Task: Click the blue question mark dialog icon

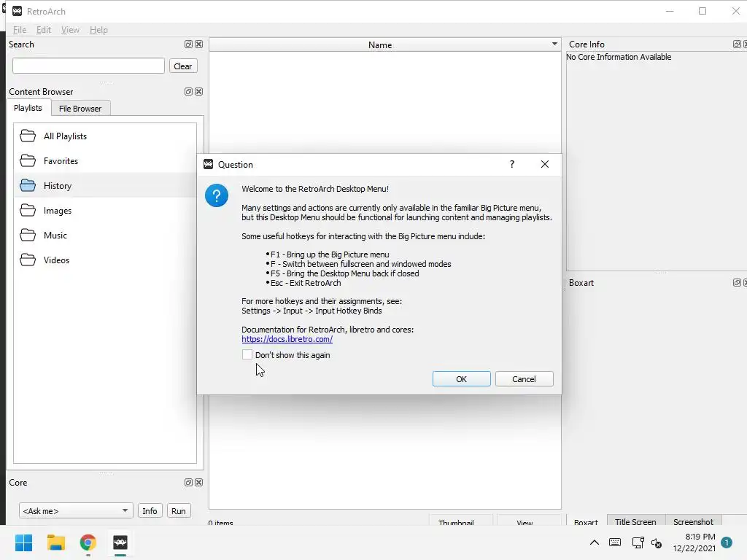Action: click(x=217, y=195)
